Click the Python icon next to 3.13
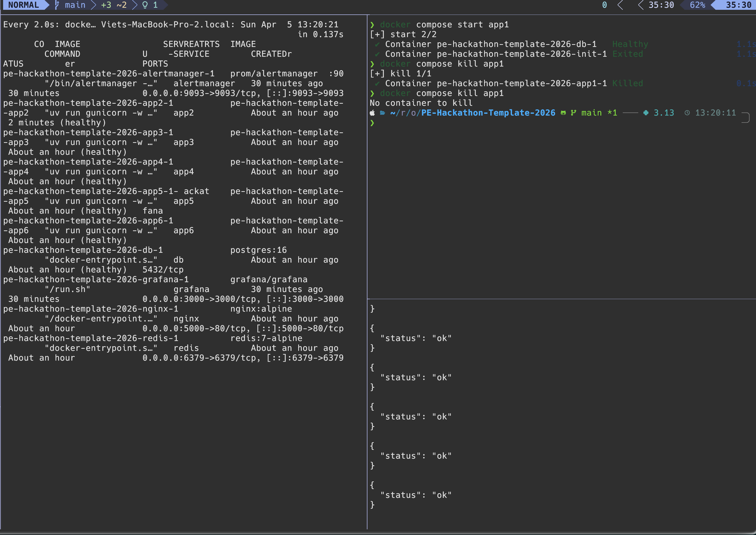 (x=646, y=113)
